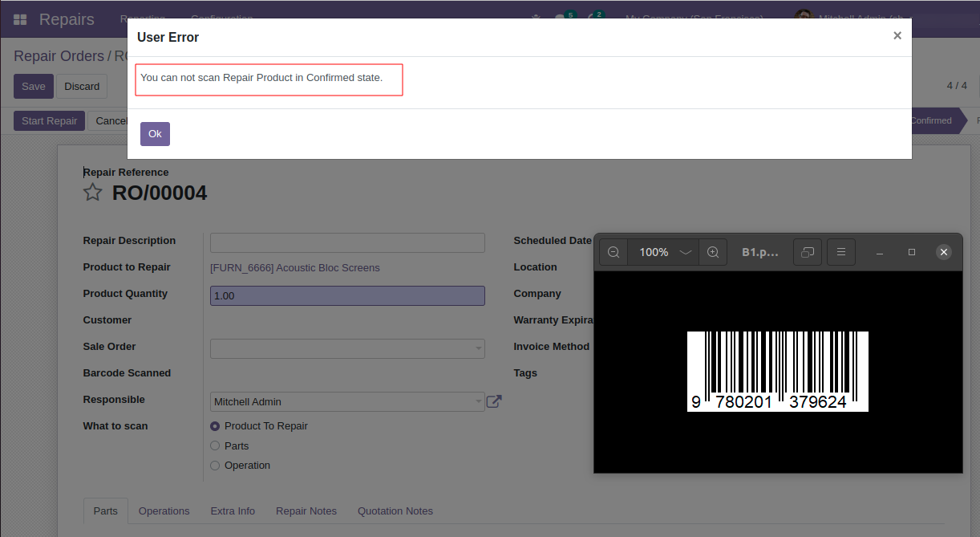Click the Barcode Scanned label
The height and width of the screenshot is (537, 980).
[x=127, y=373]
